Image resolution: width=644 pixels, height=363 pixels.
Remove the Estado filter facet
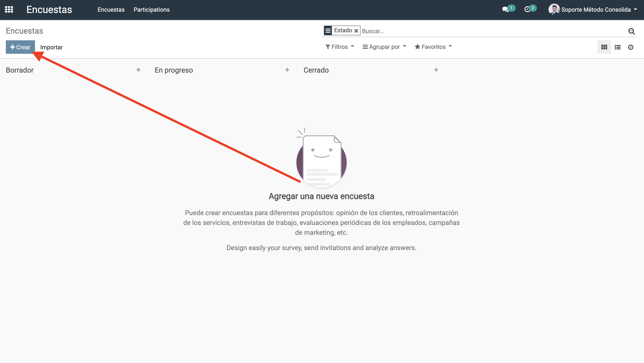click(x=356, y=30)
